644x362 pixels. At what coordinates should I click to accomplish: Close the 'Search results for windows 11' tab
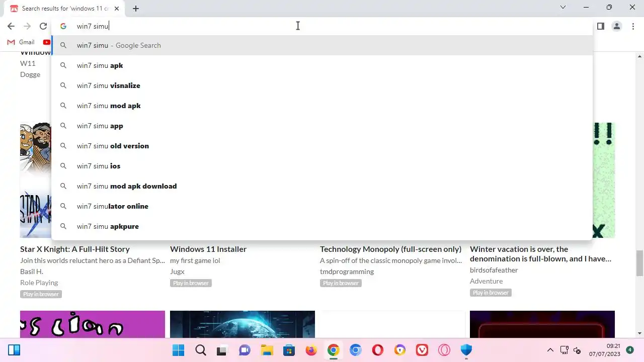coord(117,9)
